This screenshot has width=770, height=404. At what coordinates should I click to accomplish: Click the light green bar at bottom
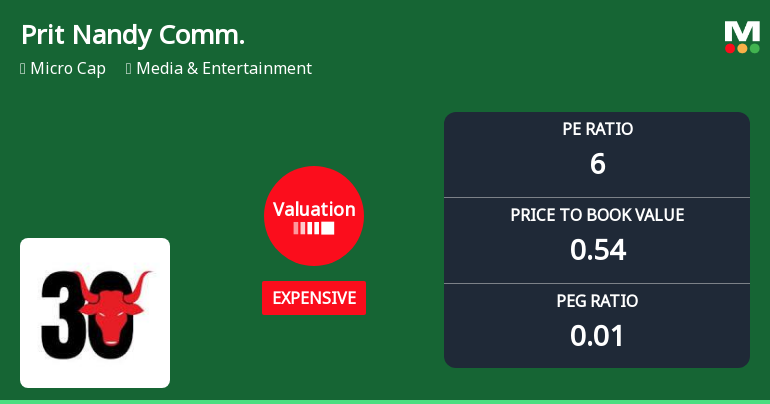pos(385,401)
